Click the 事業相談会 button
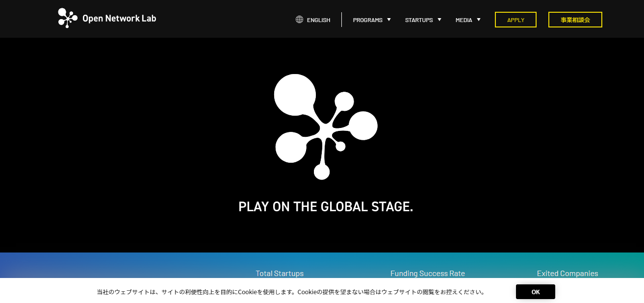This screenshot has width=644, height=303. pos(575,20)
